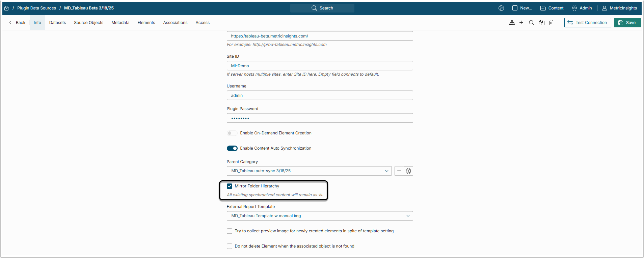Click the toolbar plus add icon
This screenshot has width=644, height=258.
tap(521, 23)
